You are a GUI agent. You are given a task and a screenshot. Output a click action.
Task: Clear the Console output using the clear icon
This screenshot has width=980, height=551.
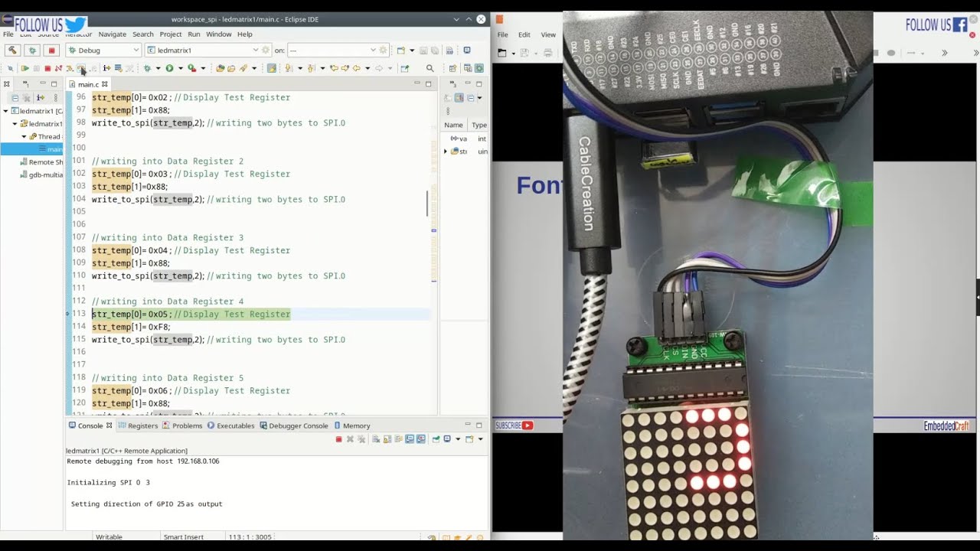click(x=377, y=439)
